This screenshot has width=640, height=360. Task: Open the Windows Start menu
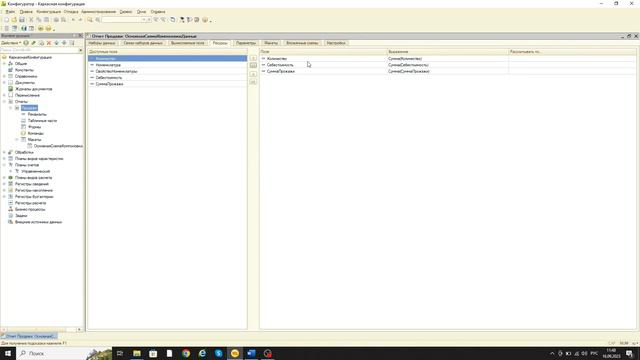tap(8, 353)
